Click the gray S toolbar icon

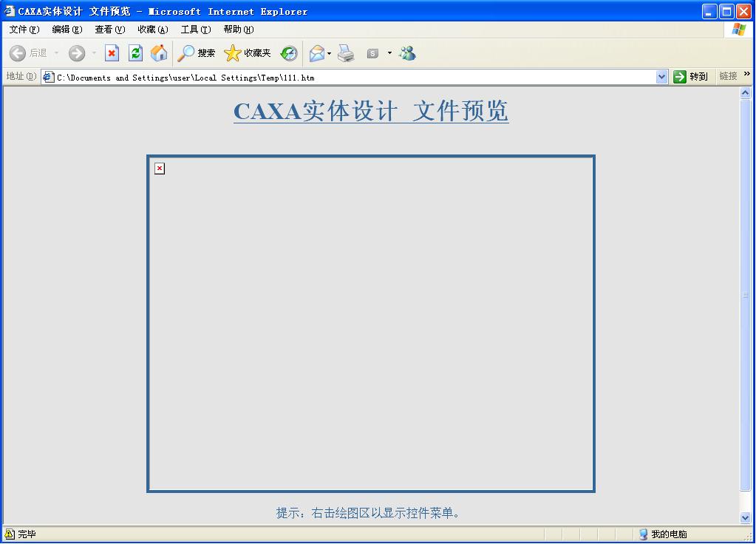pos(372,53)
